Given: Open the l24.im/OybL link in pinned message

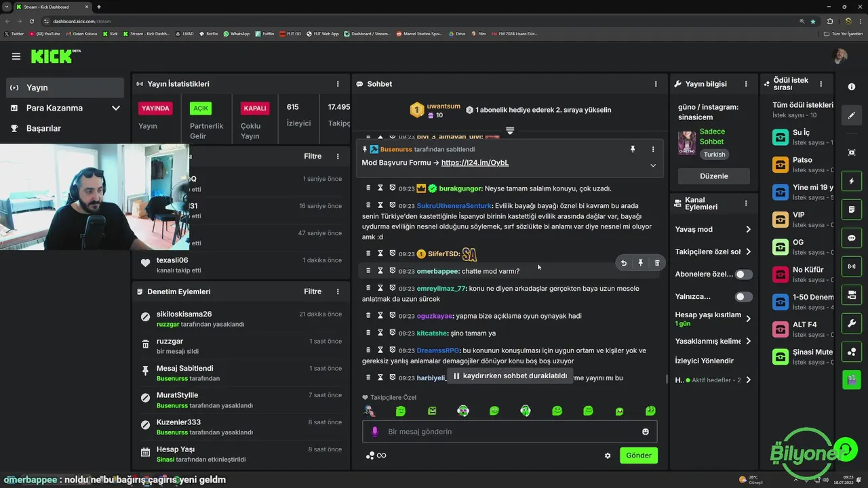Looking at the screenshot, I should pos(475,163).
